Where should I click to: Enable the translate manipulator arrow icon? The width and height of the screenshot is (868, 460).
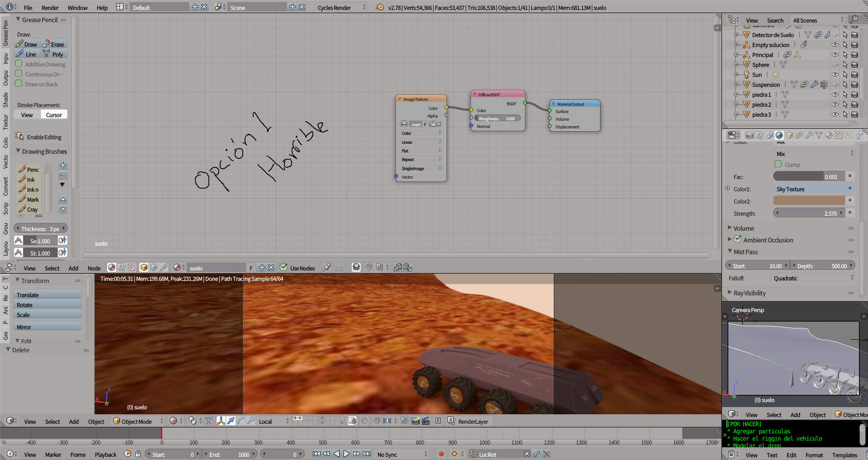[x=231, y=421]
